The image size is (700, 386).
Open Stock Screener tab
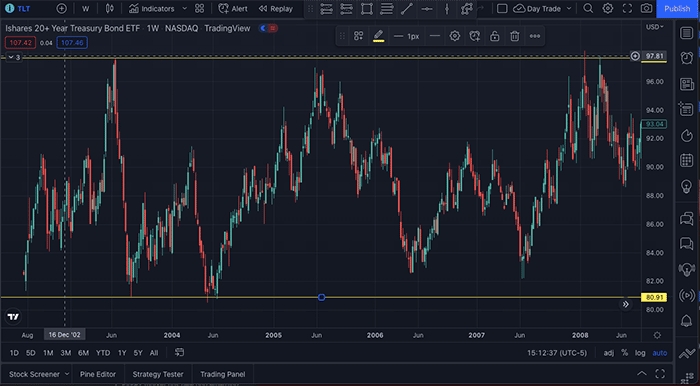point(34,374)
